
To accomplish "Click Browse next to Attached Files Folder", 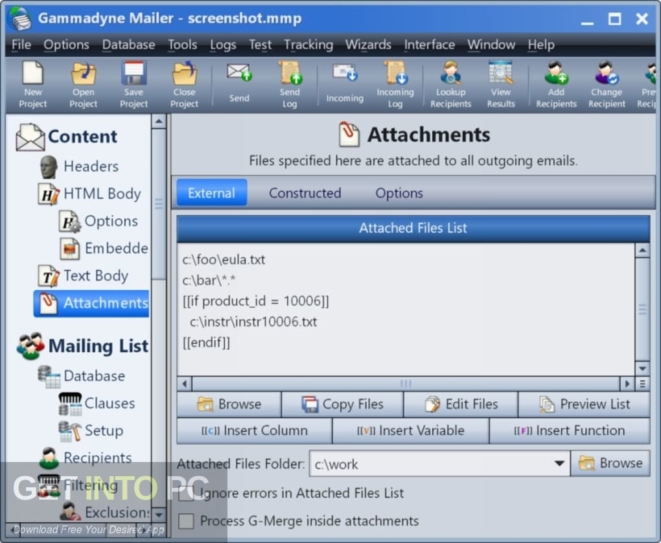I will [610, 463].
